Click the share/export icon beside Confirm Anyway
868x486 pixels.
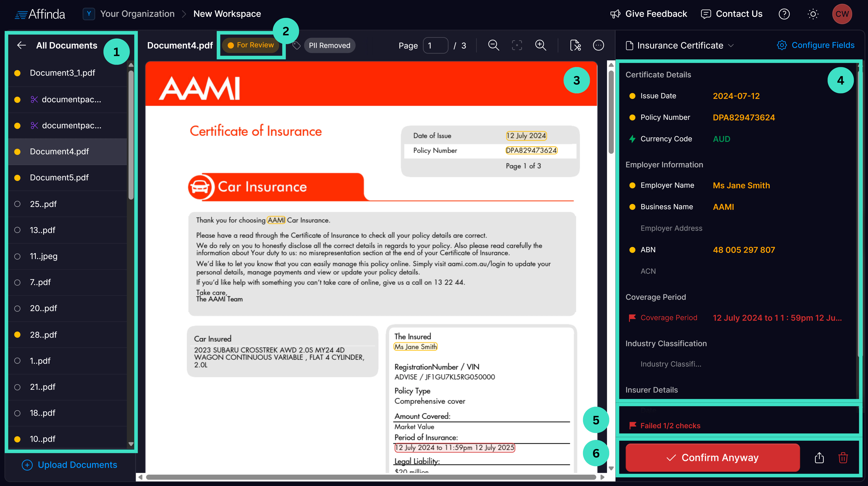point(819,458)
